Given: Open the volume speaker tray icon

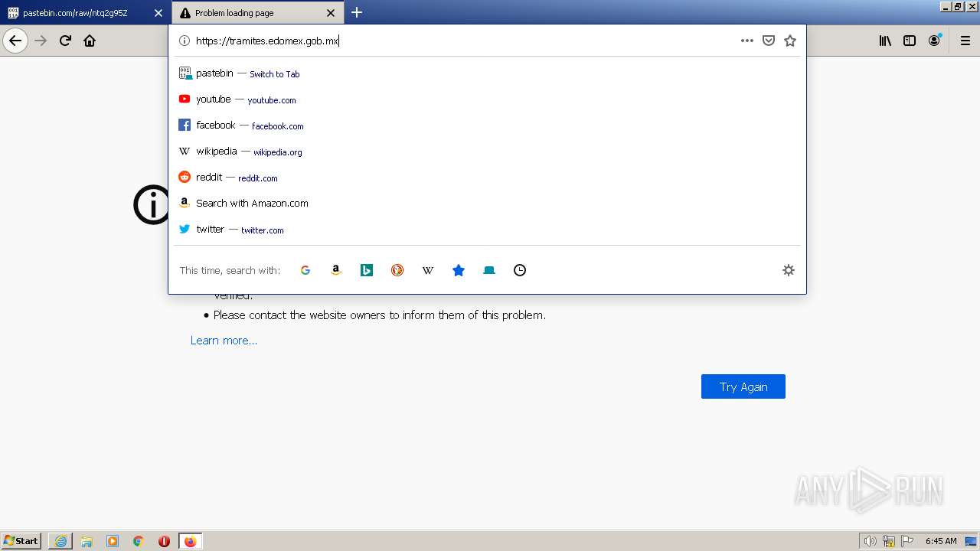Looking at the screenshot, I should (x=870, y=541).
